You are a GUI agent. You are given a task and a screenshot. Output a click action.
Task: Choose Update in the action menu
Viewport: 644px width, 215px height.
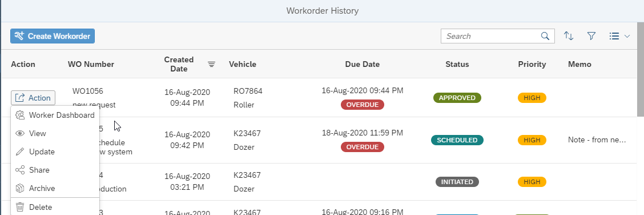pyautogui.click(x=55, y=152)
